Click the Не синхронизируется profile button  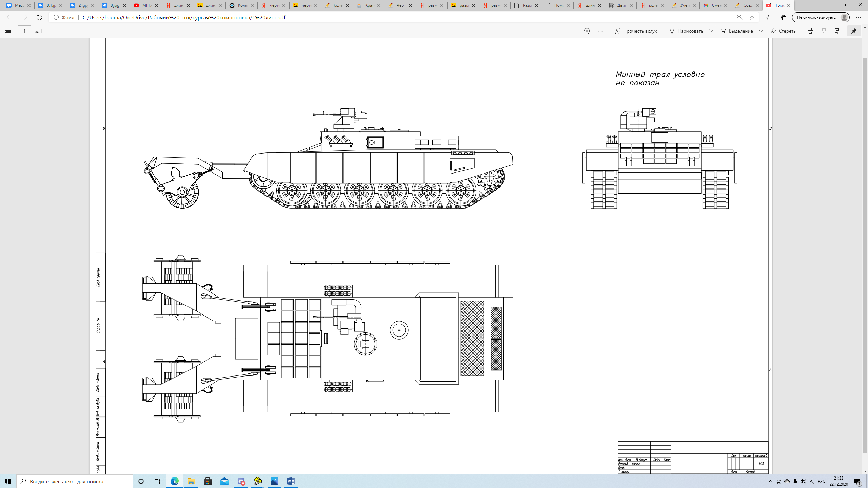821,17
